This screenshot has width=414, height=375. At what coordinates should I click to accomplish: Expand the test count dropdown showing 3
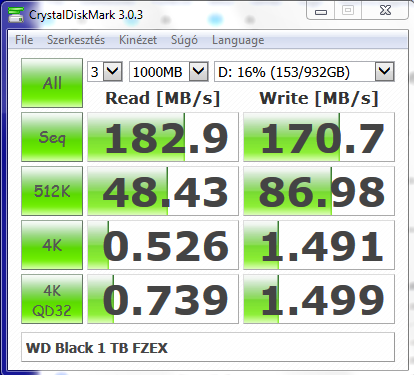point(113,71)
